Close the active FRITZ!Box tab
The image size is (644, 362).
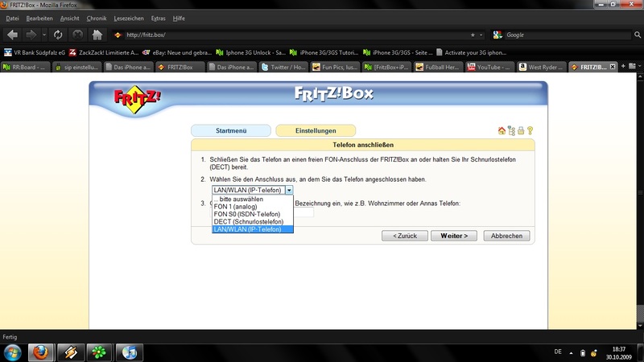click(613, 67)
